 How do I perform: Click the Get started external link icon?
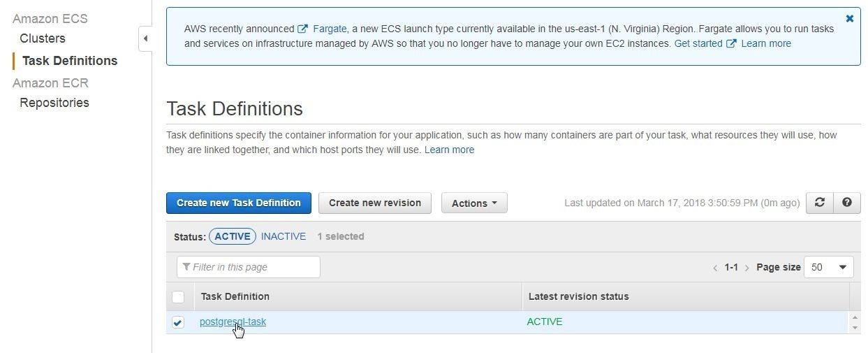(x=731, y=43)
